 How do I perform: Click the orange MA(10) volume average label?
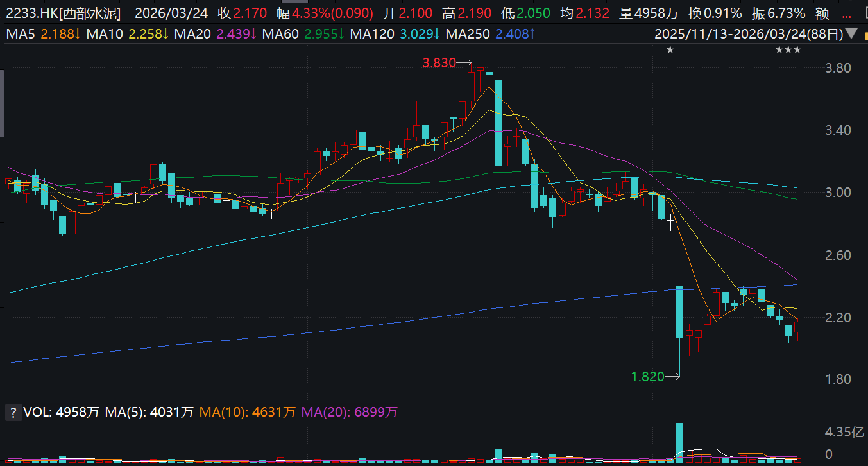click(248, 411)
